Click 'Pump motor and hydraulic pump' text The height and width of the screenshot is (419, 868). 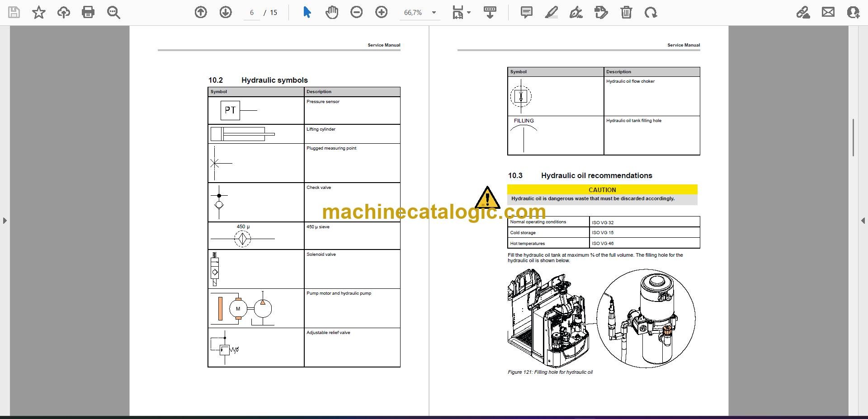(x=339, y=293)
